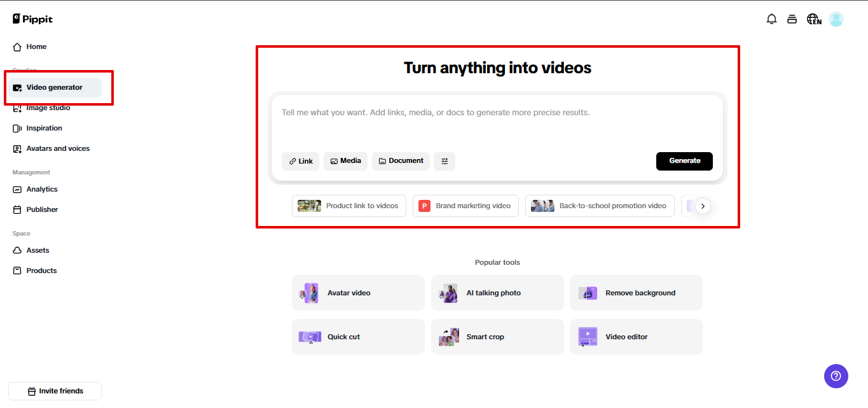
Task: Open the settings filter next to Document
Action: [444, 161]
